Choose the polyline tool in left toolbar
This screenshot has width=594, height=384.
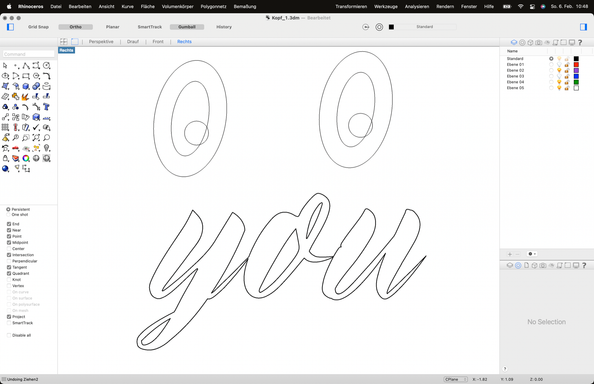[26, 66]
